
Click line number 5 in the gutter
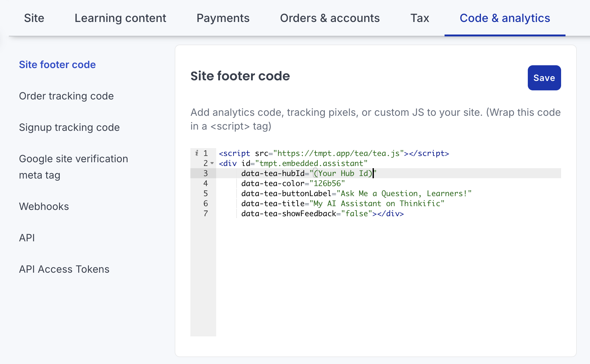coord(205,193)
